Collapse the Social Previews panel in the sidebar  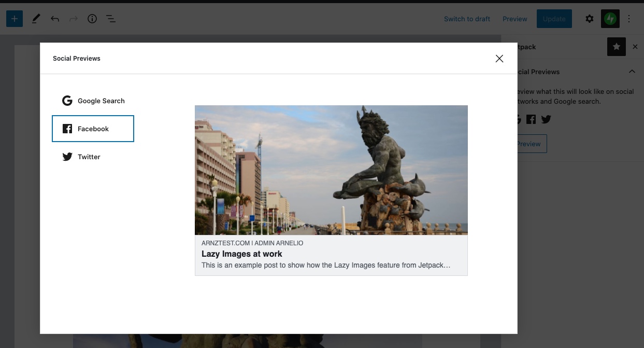pyautogui.click(x=632, y=72)
